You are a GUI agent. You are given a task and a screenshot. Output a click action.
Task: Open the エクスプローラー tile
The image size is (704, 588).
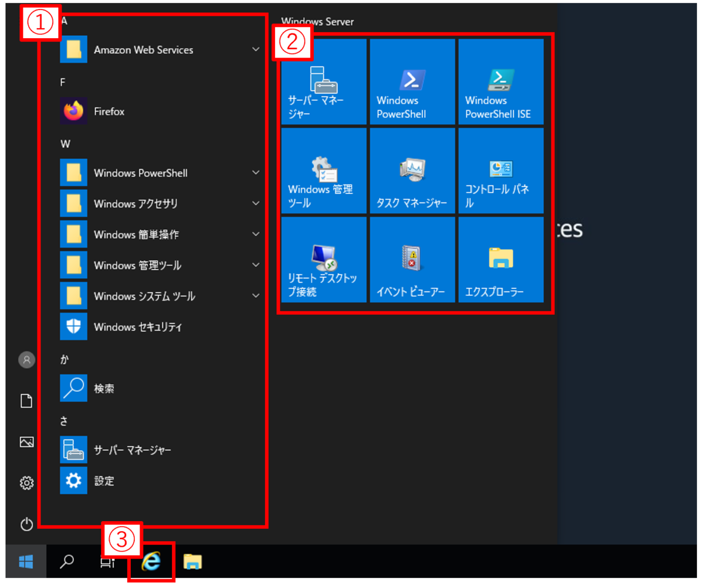pyautogui.click(x=501, y=259)
